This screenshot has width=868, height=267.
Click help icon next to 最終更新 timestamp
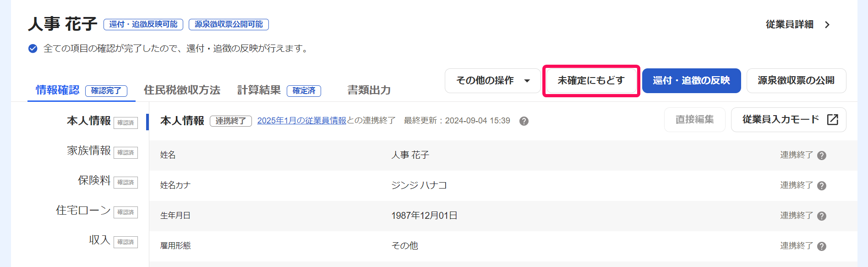[x=524, y=121]
